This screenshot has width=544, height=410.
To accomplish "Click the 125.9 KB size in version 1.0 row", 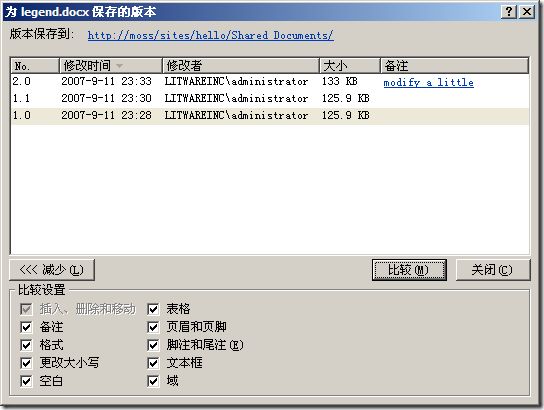I will coord(345,116).
